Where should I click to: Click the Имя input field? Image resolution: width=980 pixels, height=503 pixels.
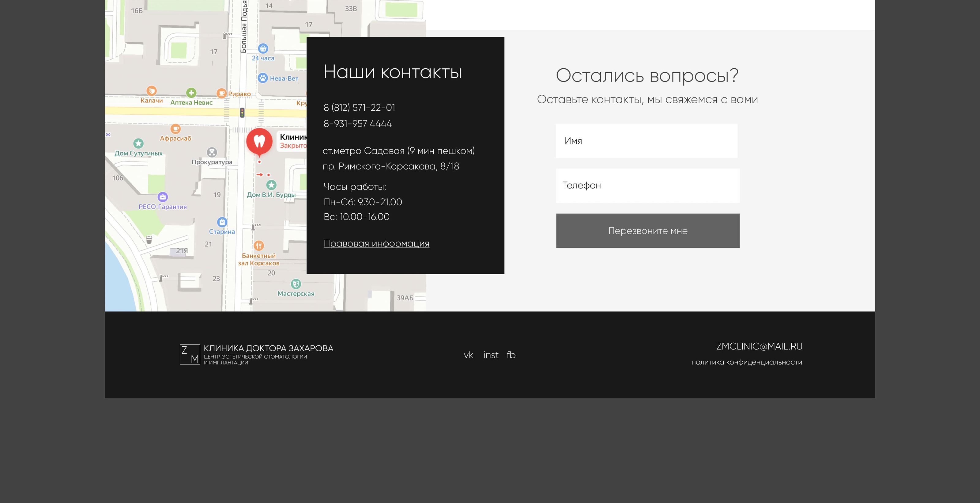click(646, 141)
